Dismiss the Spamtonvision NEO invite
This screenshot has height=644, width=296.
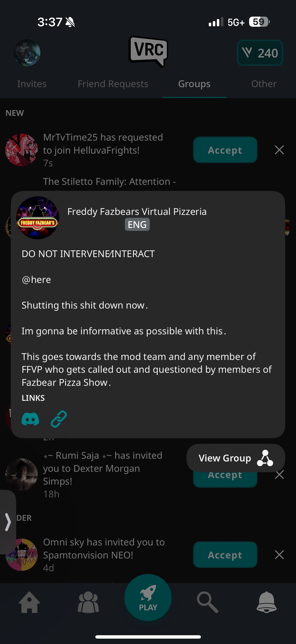pos(279,555)
